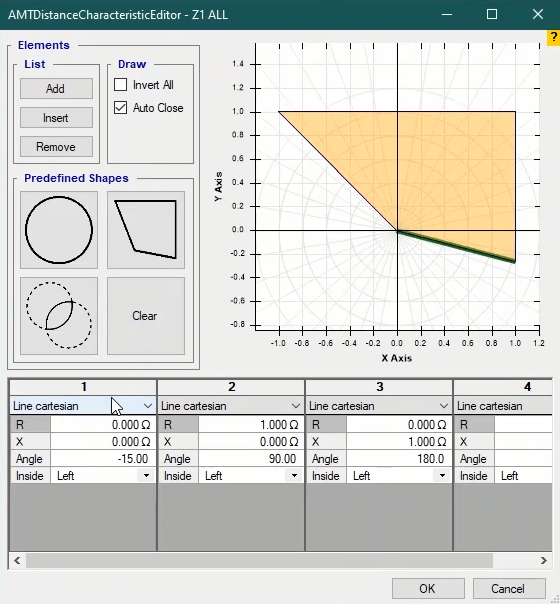Click the yellow help question mark icon

coord(553,37)
